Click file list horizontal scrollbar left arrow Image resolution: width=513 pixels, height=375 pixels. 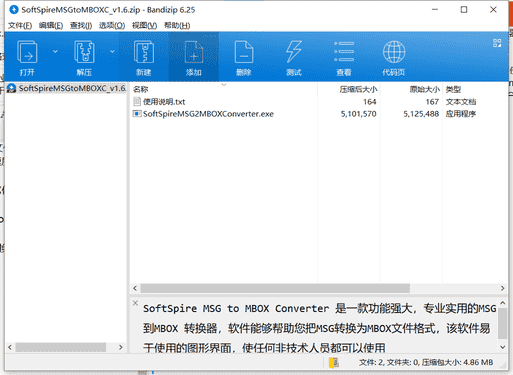(x=135, y=288)
